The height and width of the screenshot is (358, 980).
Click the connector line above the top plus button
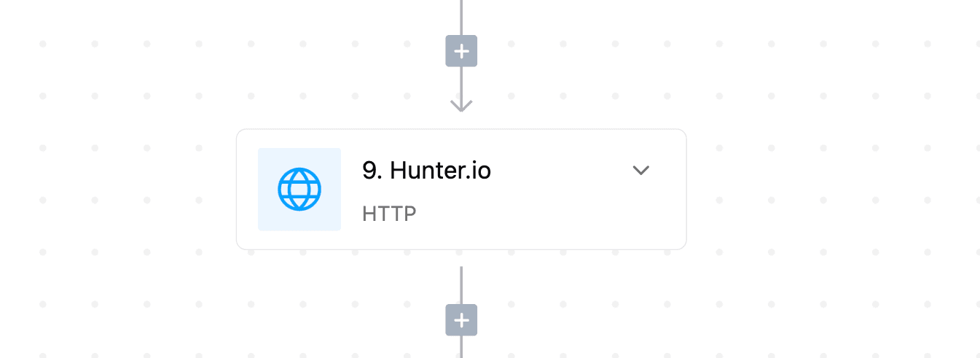tap(461, 16)
